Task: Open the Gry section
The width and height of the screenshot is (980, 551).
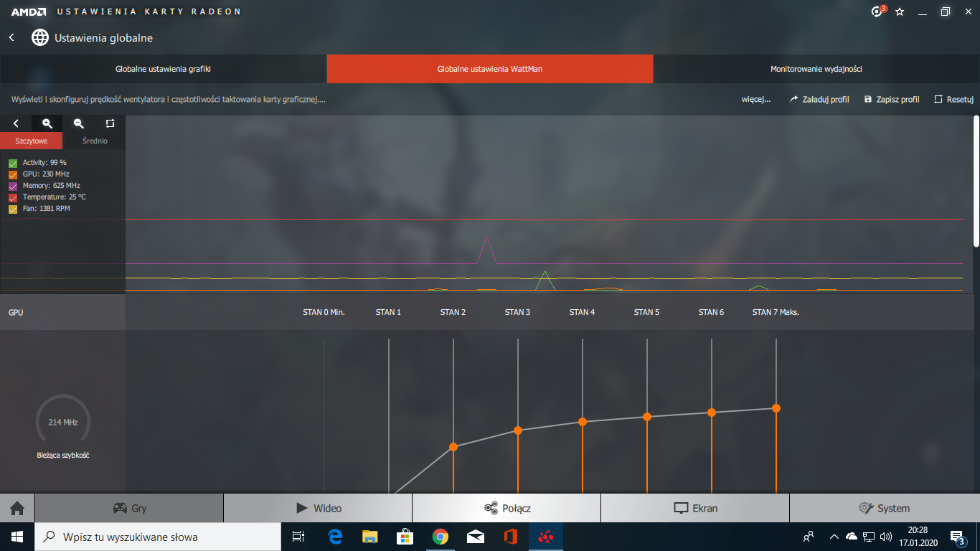Action: pos(129,508)
